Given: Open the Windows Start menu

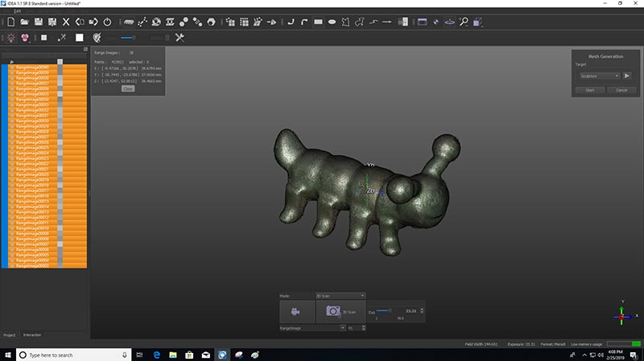Looking at the screenshot, I should coord(8,355).
